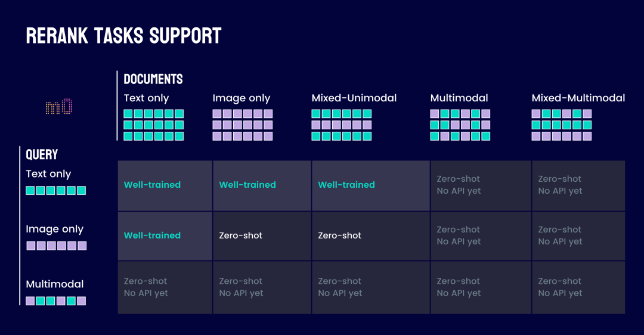Click the DOCUMENTS section heading
Image resolution: width=644 pixels, height=335 pixels.
pyautogui.click(x=153, y=79)
